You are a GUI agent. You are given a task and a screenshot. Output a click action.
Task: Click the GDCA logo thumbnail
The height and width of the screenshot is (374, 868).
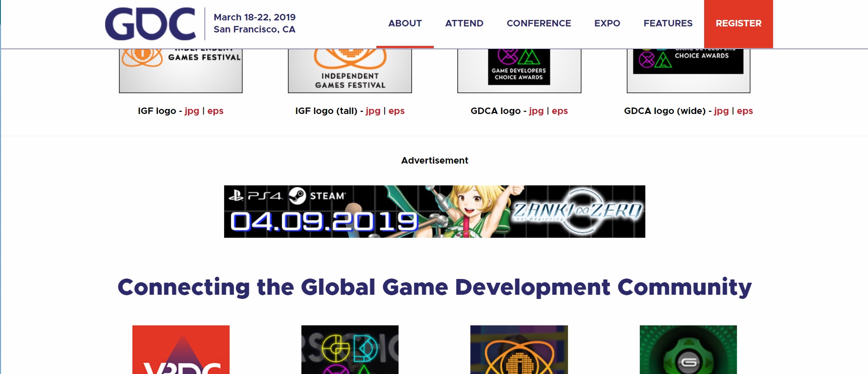coord(519,70)
